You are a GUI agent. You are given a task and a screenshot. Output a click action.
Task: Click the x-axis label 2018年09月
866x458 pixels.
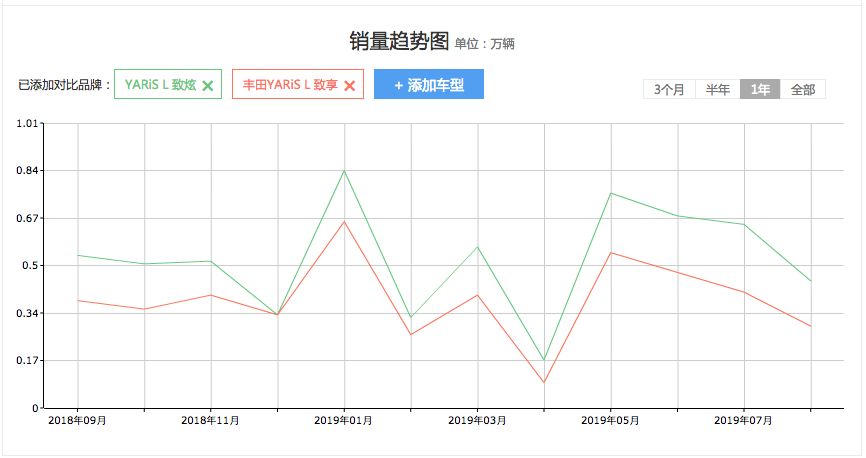tap(77, 420)
